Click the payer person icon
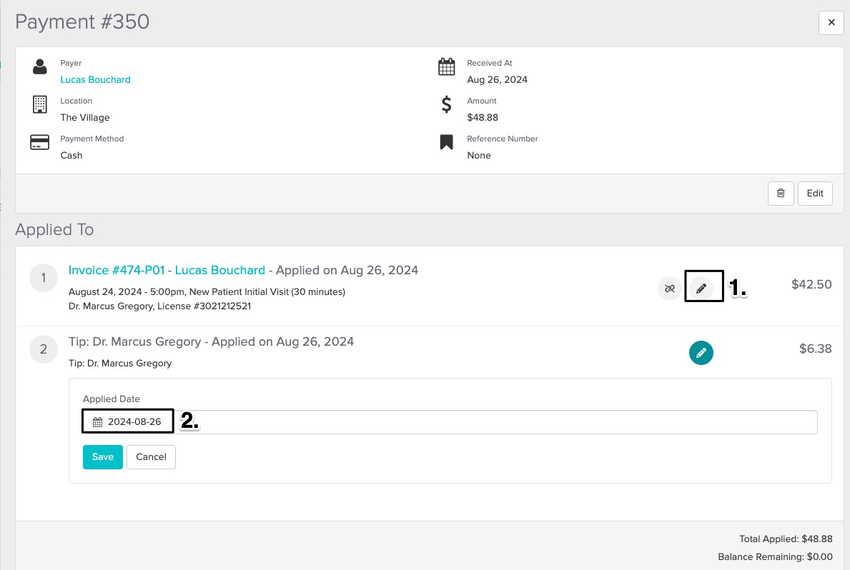The width and height of the screenshot is (850, 570). 40,67
